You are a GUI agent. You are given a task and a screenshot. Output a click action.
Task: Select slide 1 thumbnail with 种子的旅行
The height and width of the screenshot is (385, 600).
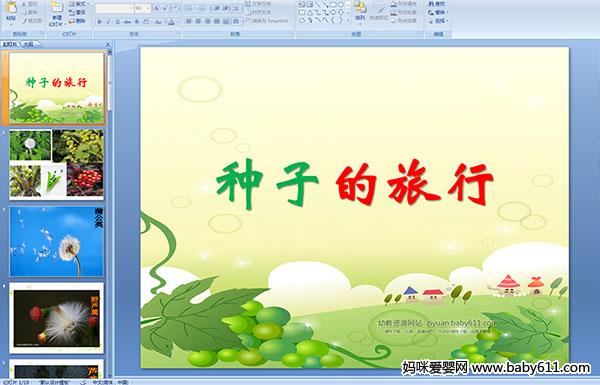56,88
